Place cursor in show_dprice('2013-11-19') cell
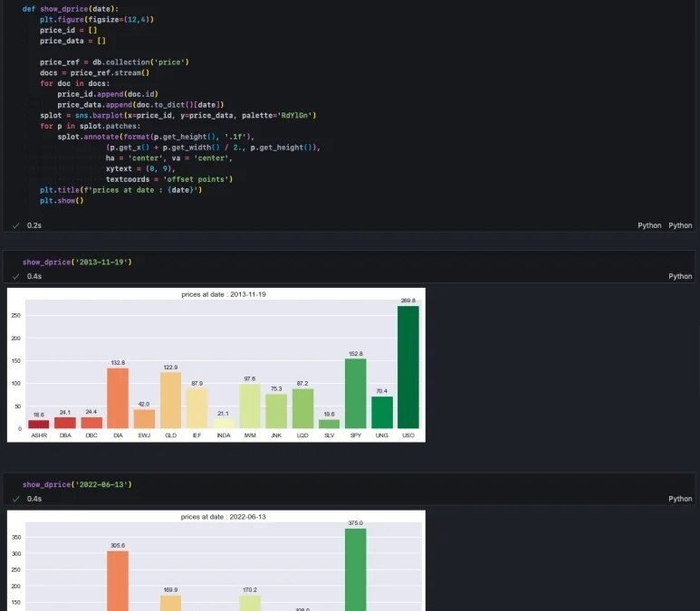This screenshot has height=611, width=700. click(77, 262)
